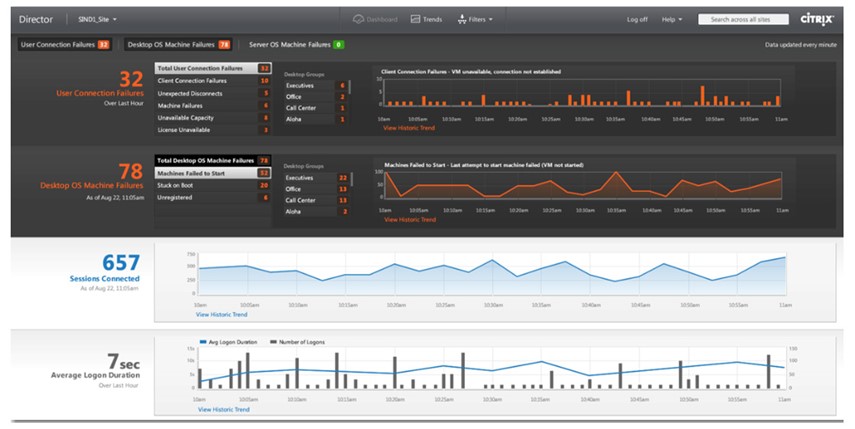Select Total Desktop OS Machine Failures row
Image resolution: width=855 pixels, height=429 pixels.
pyautogui.click(x=213, y=161)
